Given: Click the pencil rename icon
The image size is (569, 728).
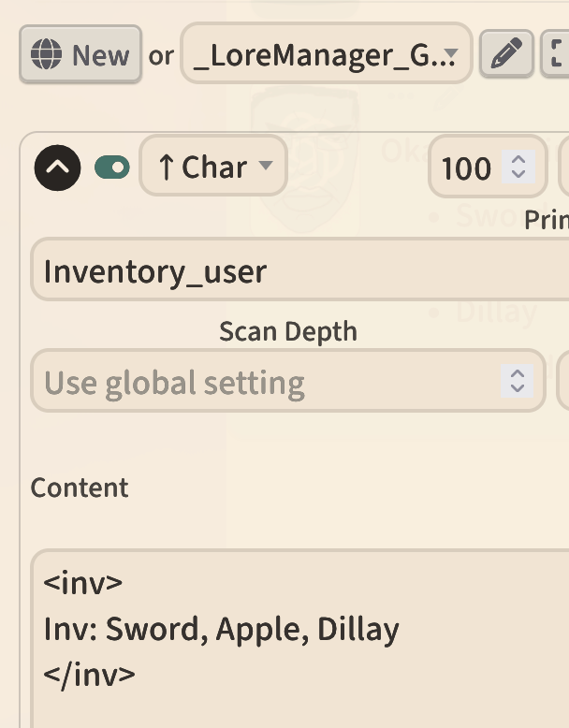Looking at the screenshot, I should click(506, 55).
